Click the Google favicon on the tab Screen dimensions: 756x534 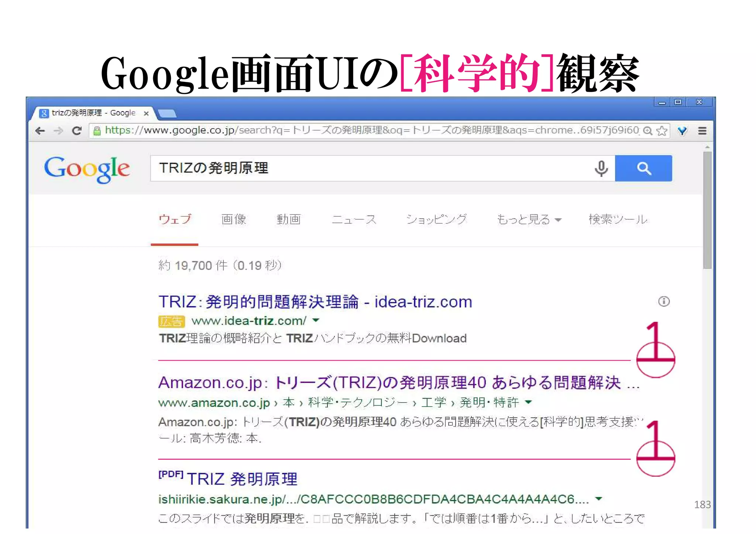coord(44,113)
